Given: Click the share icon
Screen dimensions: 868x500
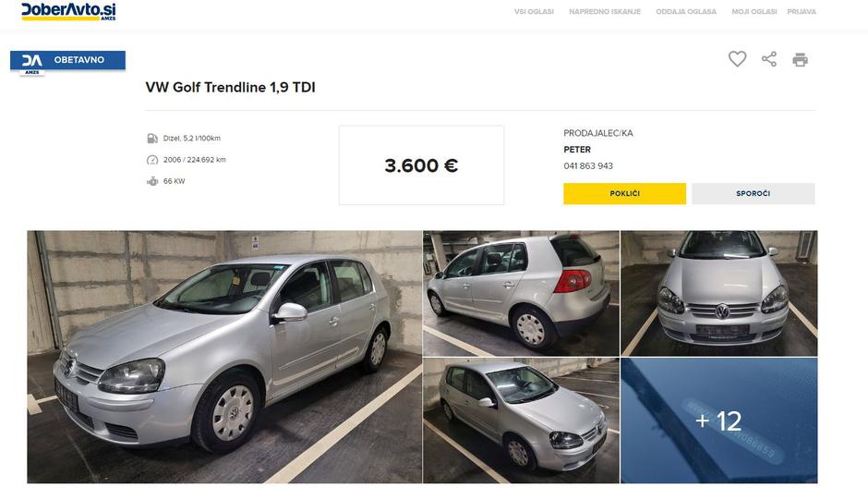Looking at the screenshot, I should 769,59.
